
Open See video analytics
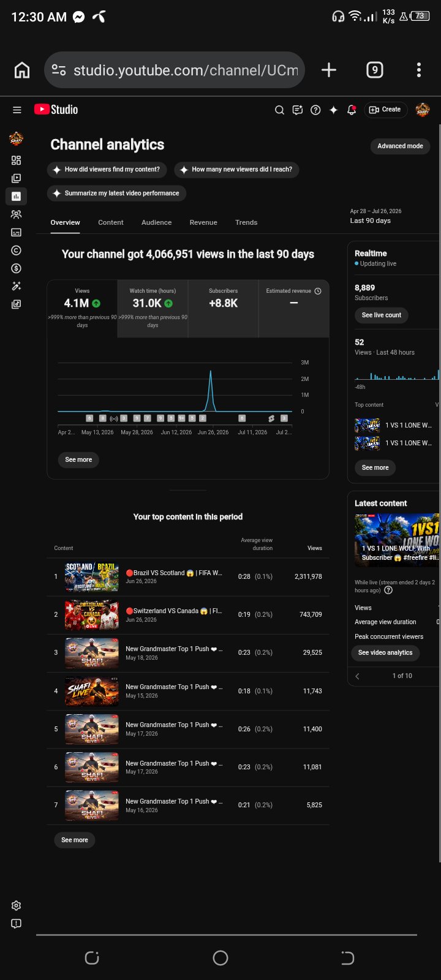[385, 653]
